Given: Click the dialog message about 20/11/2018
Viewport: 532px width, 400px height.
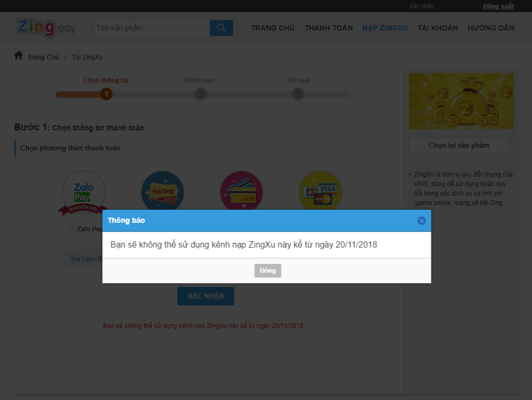Looking at the screenshot, I should (244, 244).
